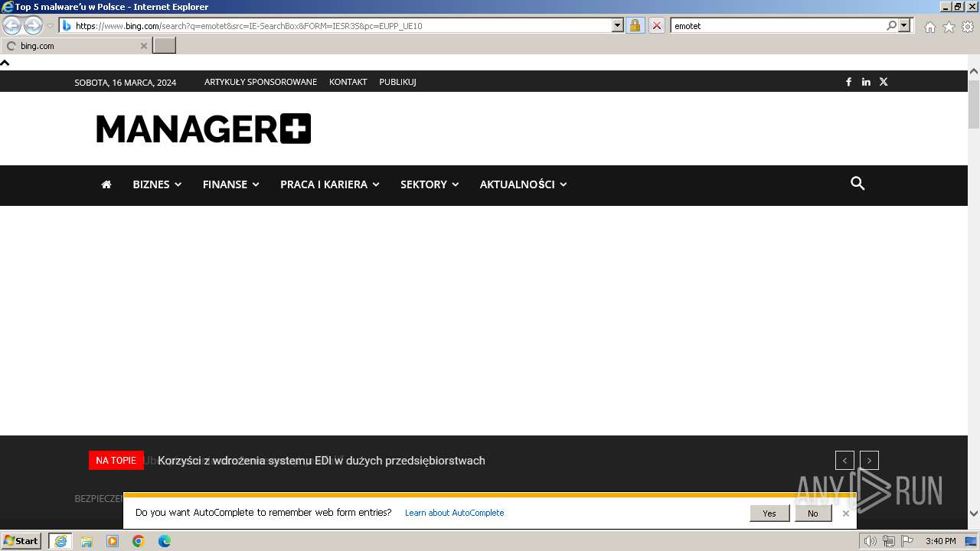The width and height of the screenshot is (980, 551).
Task: Expand the Sektory menu
Action: (430, 184)
